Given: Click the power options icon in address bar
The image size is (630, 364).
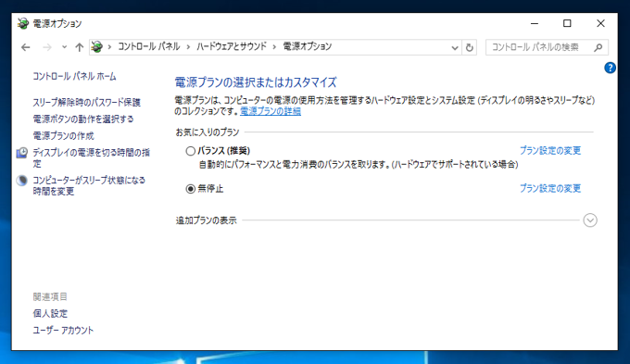Looking at the screenshot, I should point(97,47).
